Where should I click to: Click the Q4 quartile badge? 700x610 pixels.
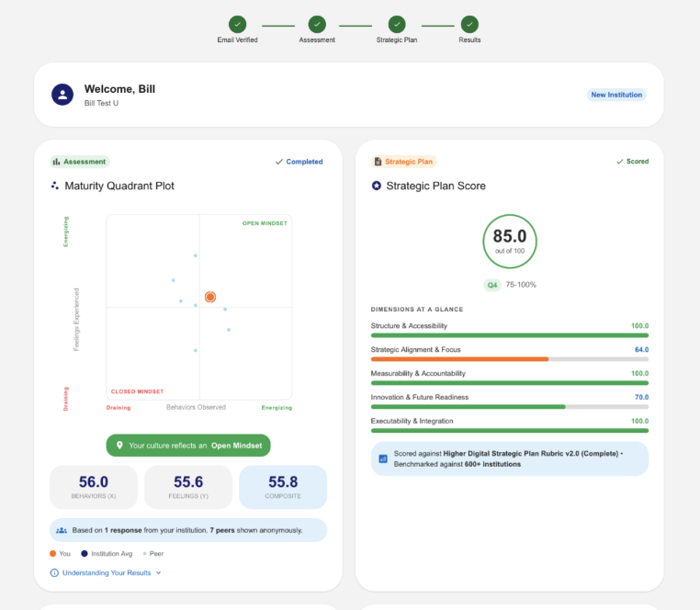tap(492, 285)
